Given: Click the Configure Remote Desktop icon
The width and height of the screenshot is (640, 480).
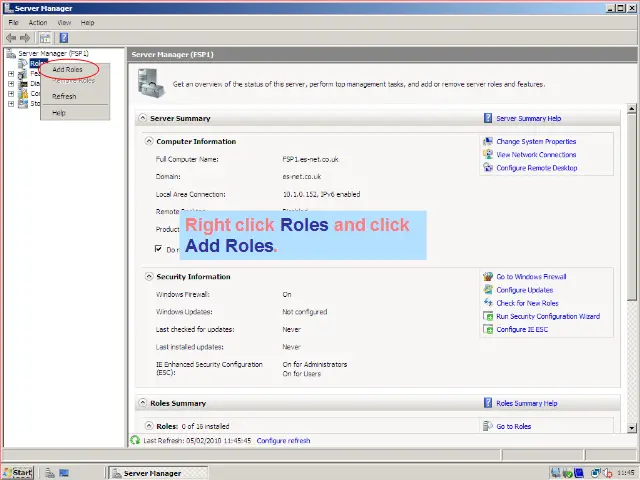Looking at the screenshot, I should 488,167.
